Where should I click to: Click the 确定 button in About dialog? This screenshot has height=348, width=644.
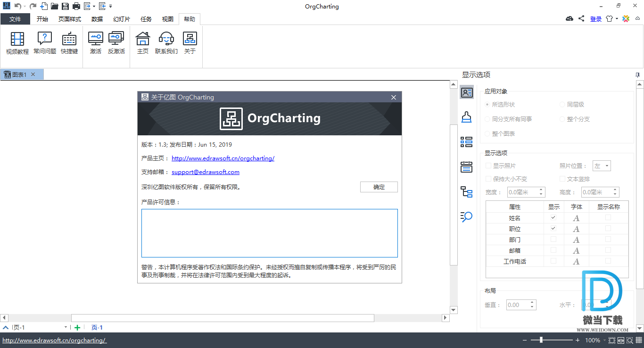pos(379,187)
